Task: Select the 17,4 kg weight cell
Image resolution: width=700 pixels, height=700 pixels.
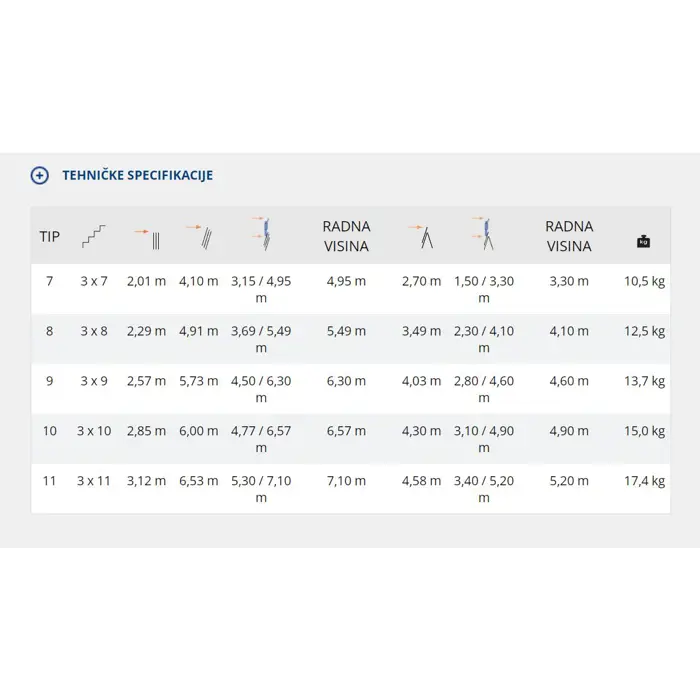Action: (x=644, y=481)
